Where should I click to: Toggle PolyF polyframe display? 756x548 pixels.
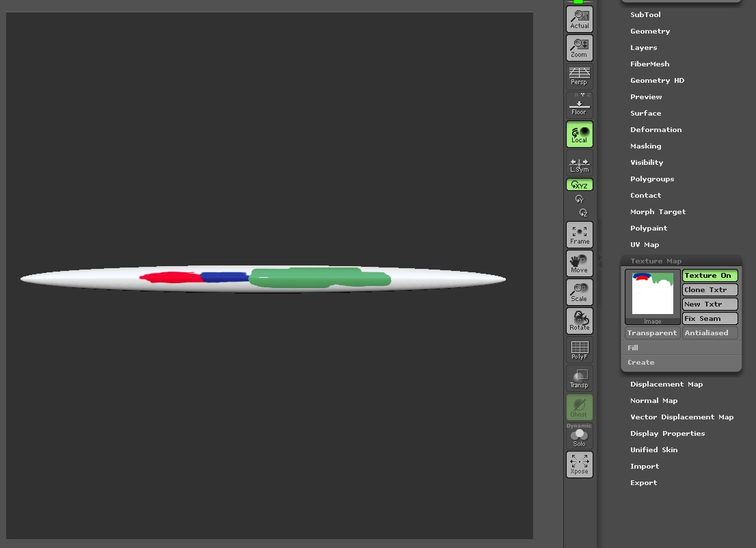pos(579,350)
